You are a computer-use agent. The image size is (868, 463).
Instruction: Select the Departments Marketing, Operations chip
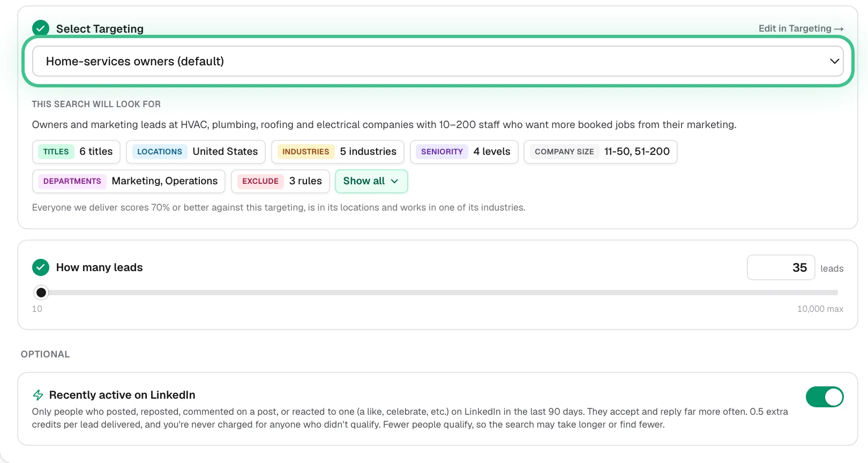pyautogui.click(x=129, y=181)
